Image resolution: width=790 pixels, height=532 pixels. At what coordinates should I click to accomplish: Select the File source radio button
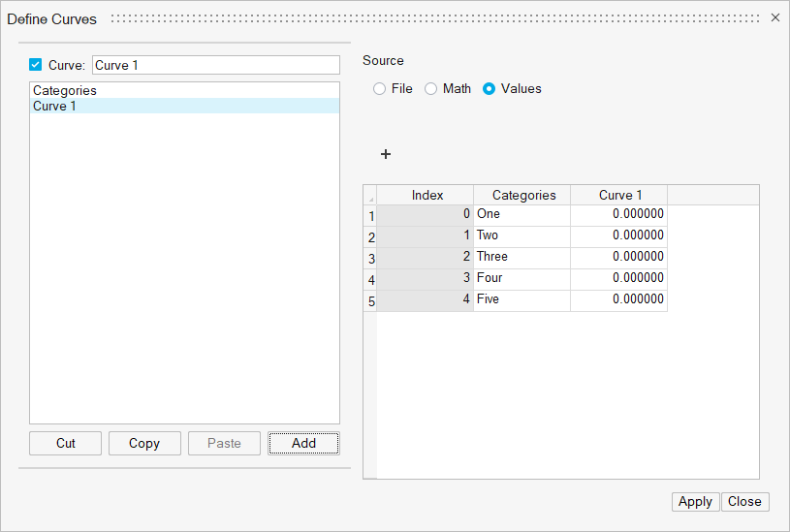[380, 89]
